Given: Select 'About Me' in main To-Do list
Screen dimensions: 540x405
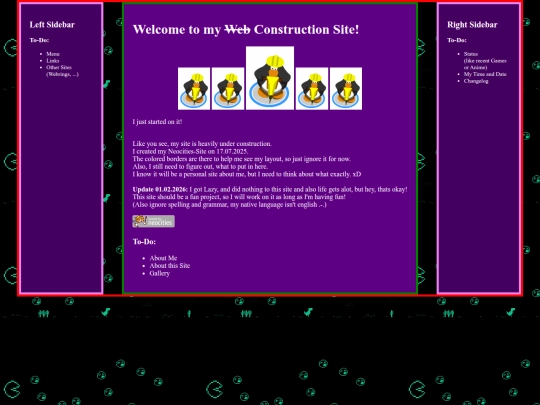Looking at the screenshot, I should tap(163, 258).
